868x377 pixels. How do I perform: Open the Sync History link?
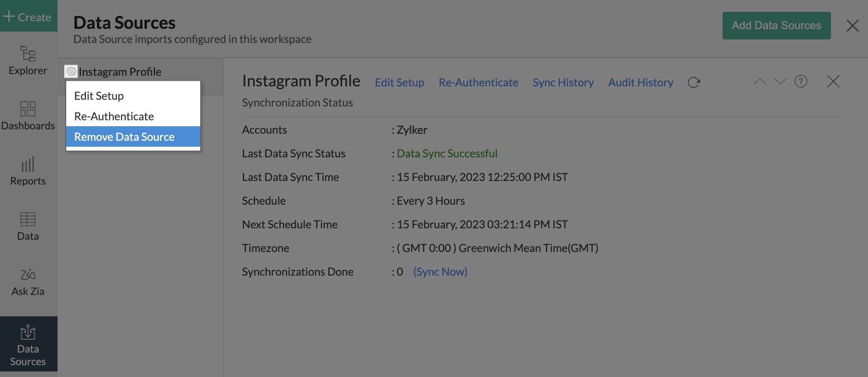point(563,82)
